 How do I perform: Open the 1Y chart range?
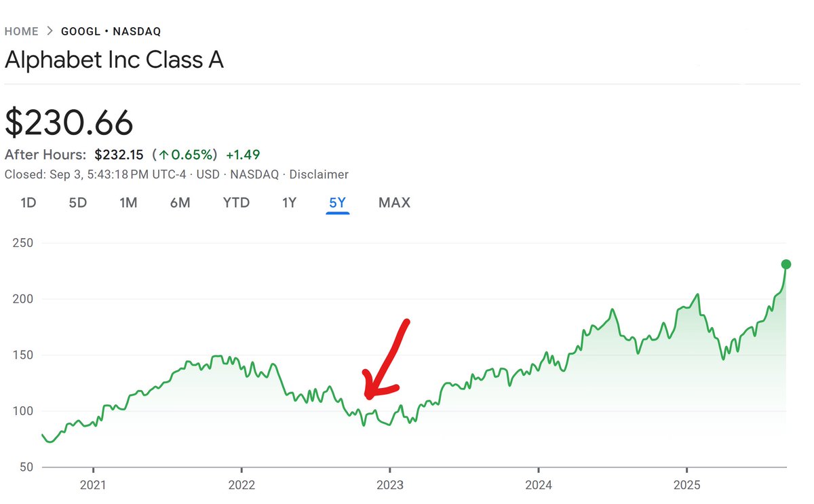click(289, 203)
